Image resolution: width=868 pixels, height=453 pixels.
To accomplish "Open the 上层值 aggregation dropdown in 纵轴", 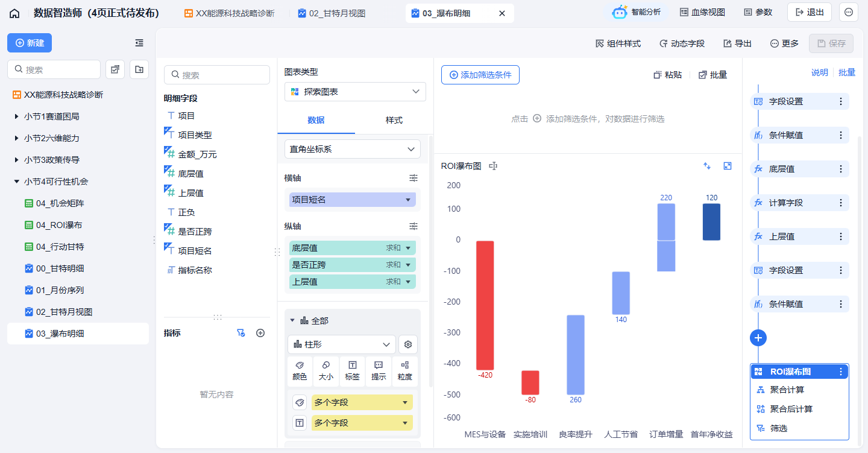I will click(x=408, y=282).
